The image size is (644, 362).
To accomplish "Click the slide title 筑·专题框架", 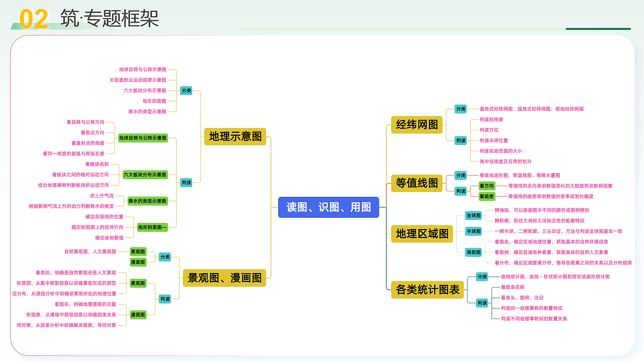I will tap(109, 19).
